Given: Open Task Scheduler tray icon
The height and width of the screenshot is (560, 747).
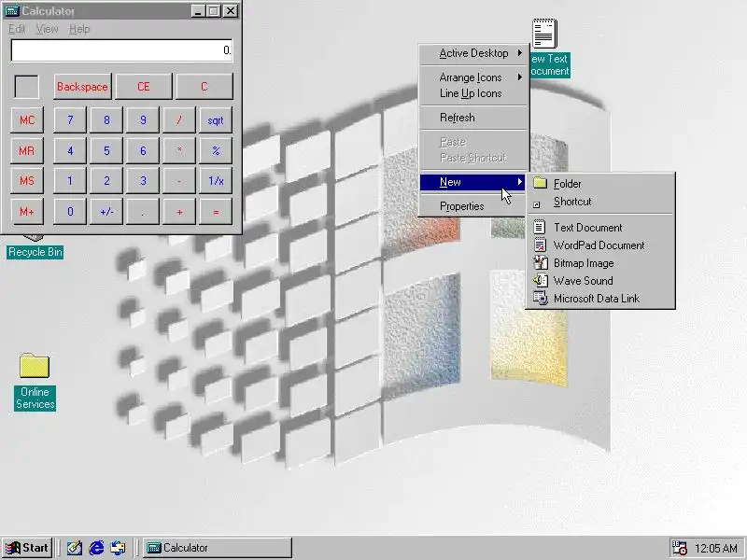Looking at the screenshot, I should pyautogui.click(x=679, y=548).
